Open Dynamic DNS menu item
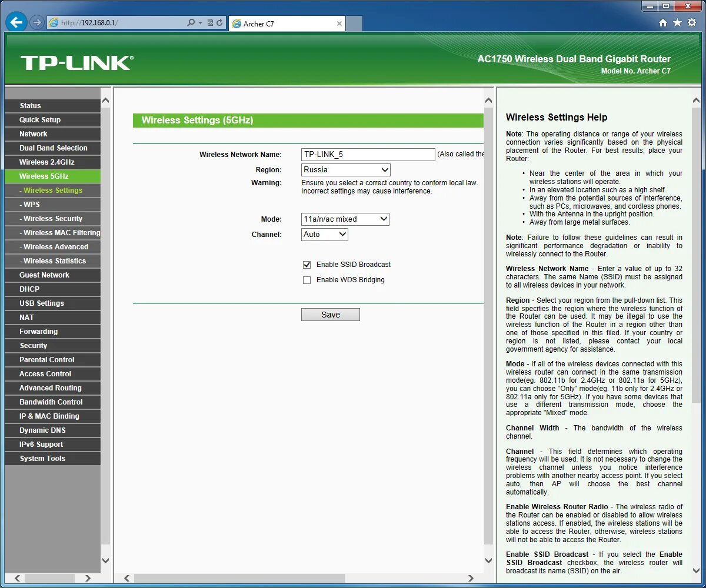The height and width of the screenshot is (588, 706). 52,430
